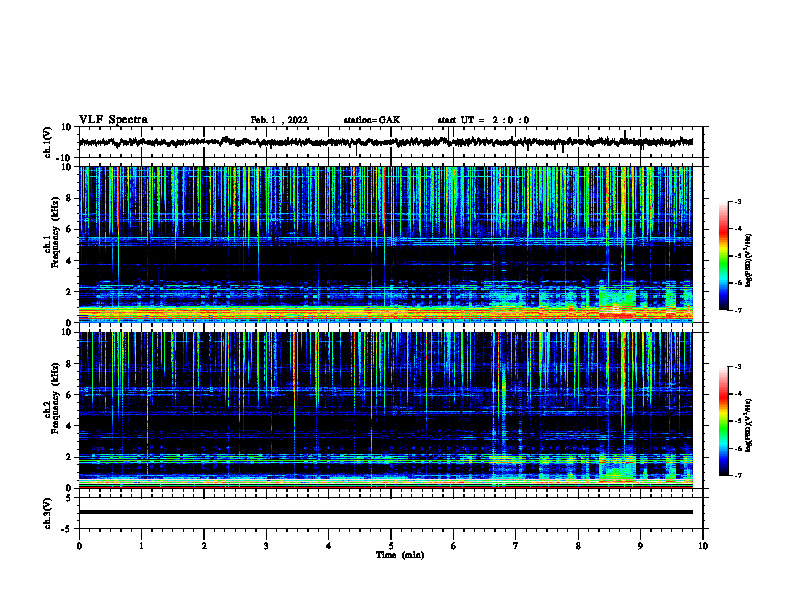Click the intense low-frequency band in ch.1 spectrogram
792x612 pixels.
(x=385, y=314)
